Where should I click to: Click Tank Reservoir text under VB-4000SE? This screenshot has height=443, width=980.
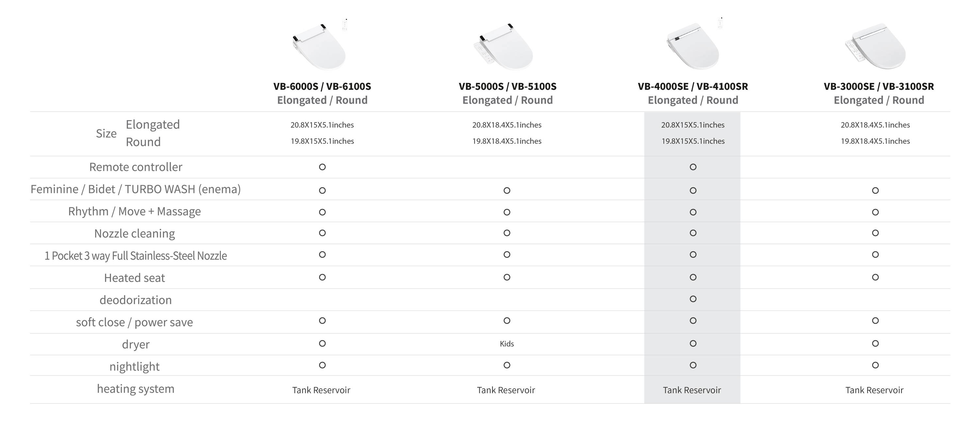(692, 390)
